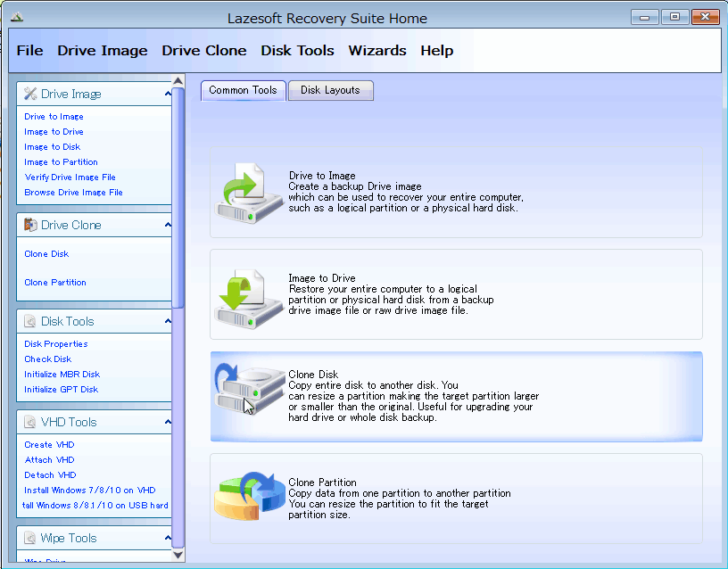Select the Image to Partition link
Screen dimensions: 728x569
pos(61,162)
